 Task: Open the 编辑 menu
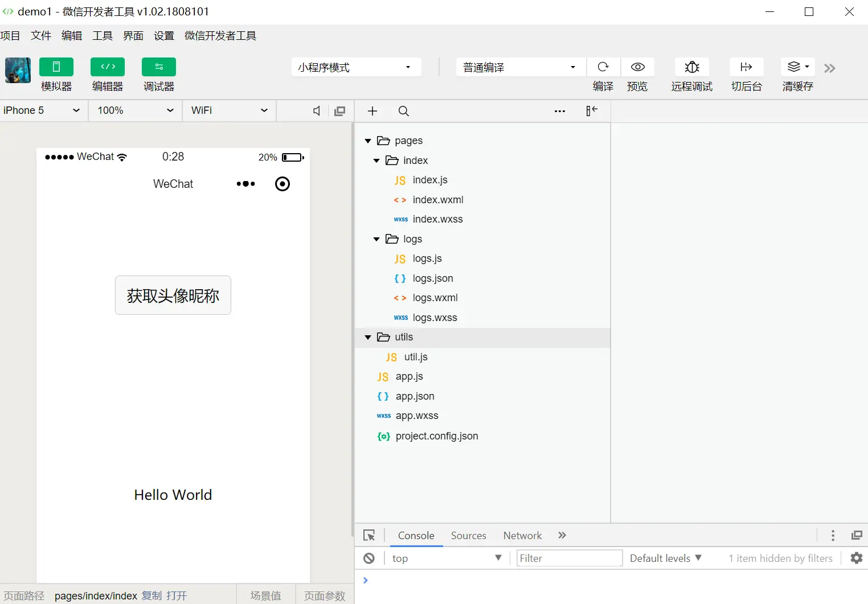(72, 36)
